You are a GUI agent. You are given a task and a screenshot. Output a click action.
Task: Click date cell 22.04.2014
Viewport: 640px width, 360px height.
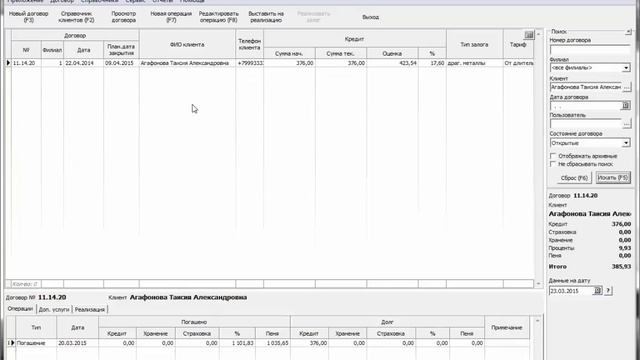pos(83,63)
